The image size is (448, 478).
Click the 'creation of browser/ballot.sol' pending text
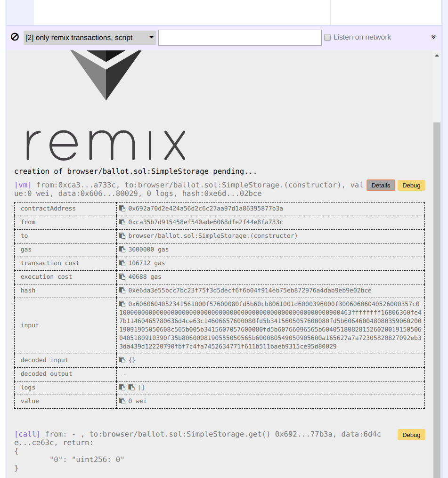[x=135, y=171]
